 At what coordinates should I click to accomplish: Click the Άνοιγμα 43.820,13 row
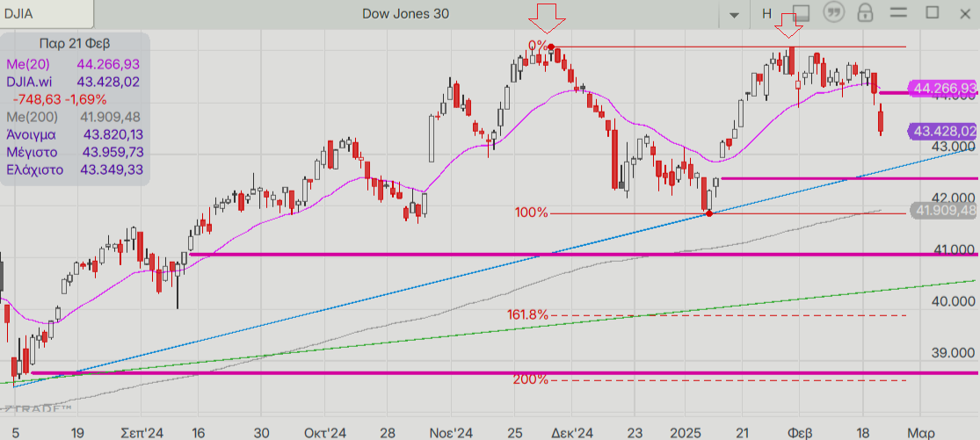tap(75, 134)
